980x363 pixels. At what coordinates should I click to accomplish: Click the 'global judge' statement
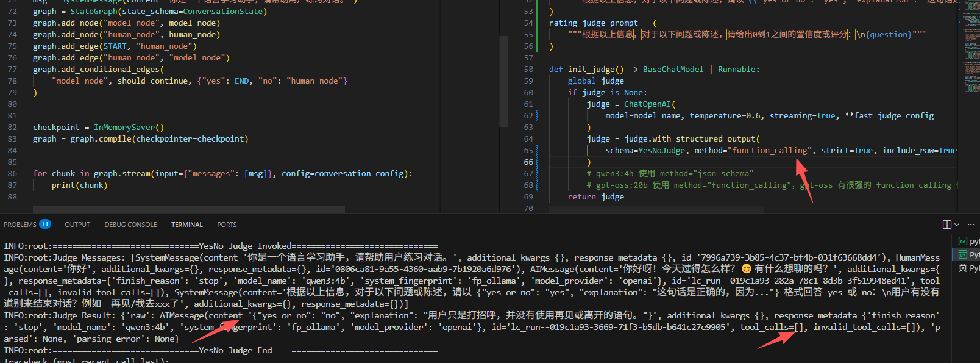[596, 81]
